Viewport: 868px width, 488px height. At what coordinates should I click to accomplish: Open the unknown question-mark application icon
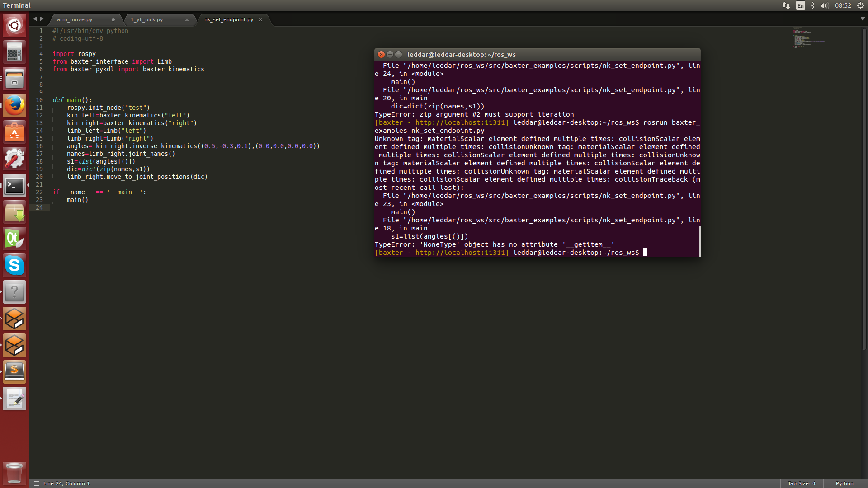click(14, 292)
